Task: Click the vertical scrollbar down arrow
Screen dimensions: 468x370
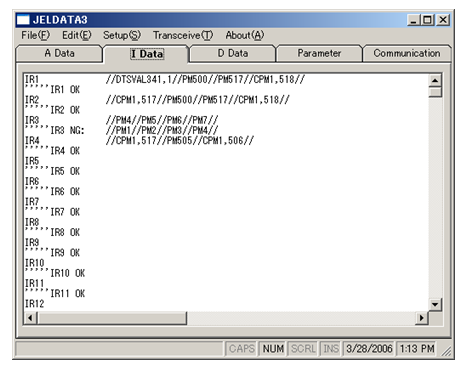Action: 435,304
